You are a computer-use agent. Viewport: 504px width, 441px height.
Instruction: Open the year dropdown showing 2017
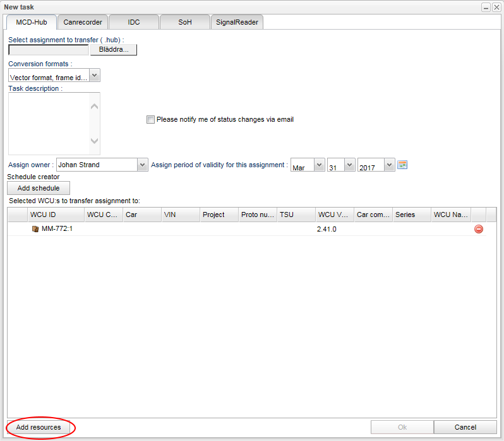coord(389,165)
